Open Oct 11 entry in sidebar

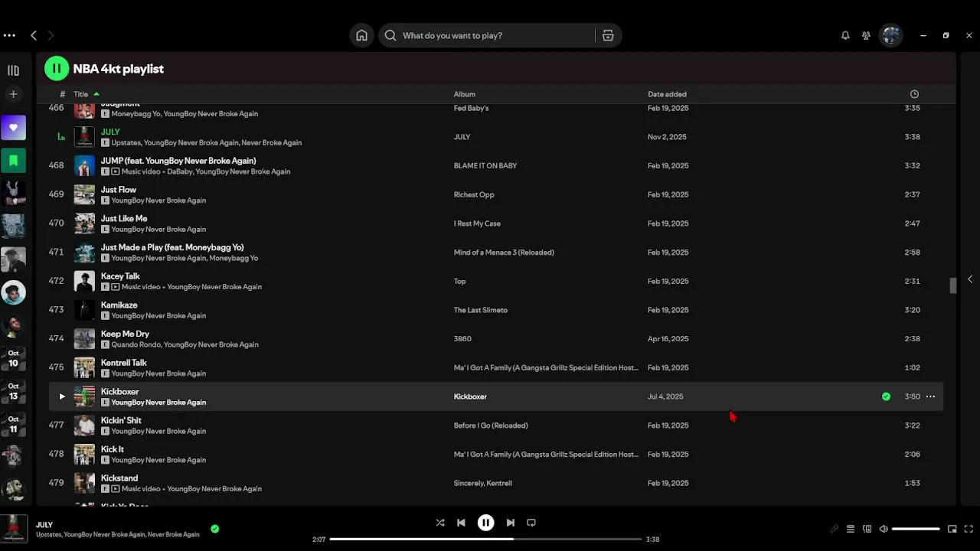pyautogui.click(x=13, y=425)
